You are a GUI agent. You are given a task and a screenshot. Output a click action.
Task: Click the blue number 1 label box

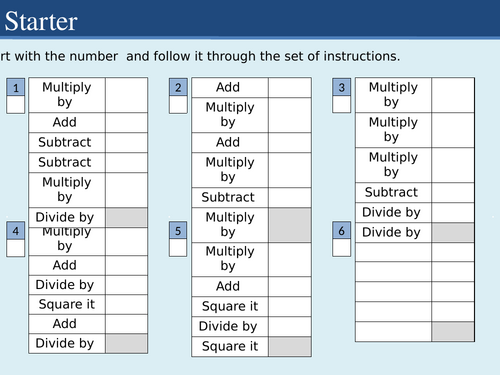16,87
